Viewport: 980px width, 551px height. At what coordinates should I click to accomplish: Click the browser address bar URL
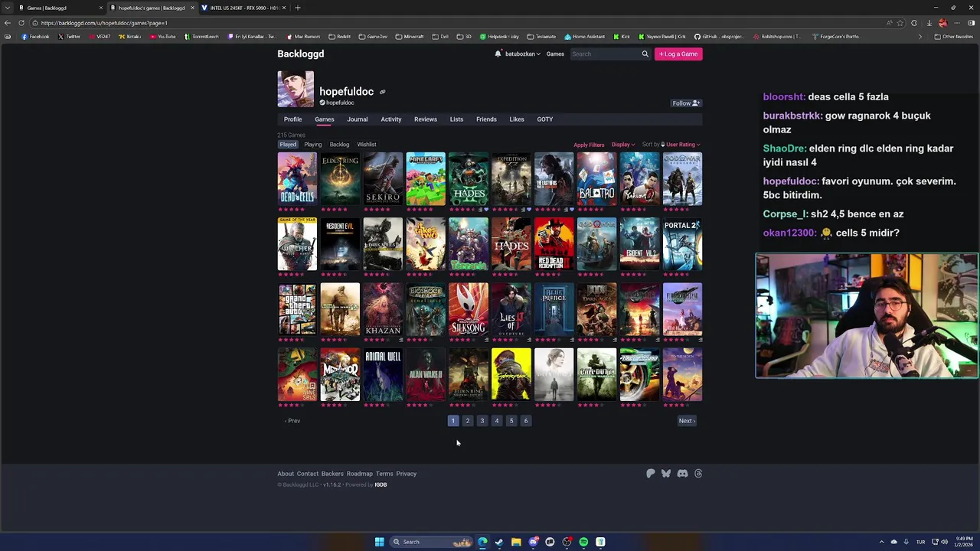coord(104,23)
